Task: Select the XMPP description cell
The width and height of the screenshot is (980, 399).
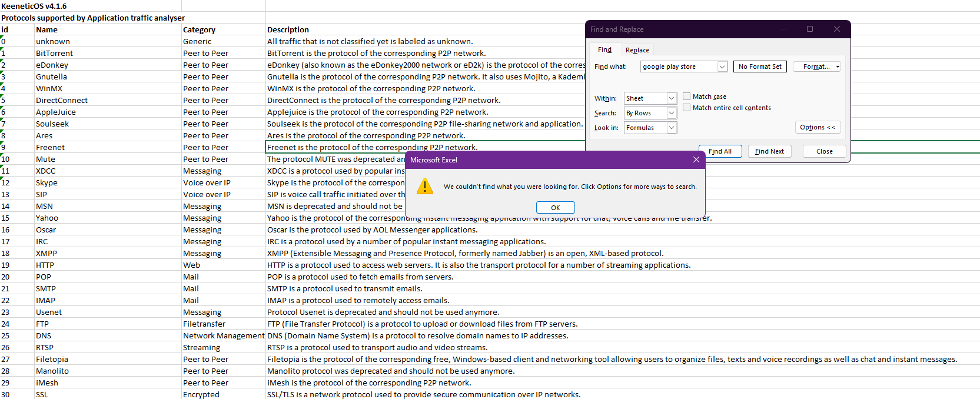Action: click(x=465, y=253)
